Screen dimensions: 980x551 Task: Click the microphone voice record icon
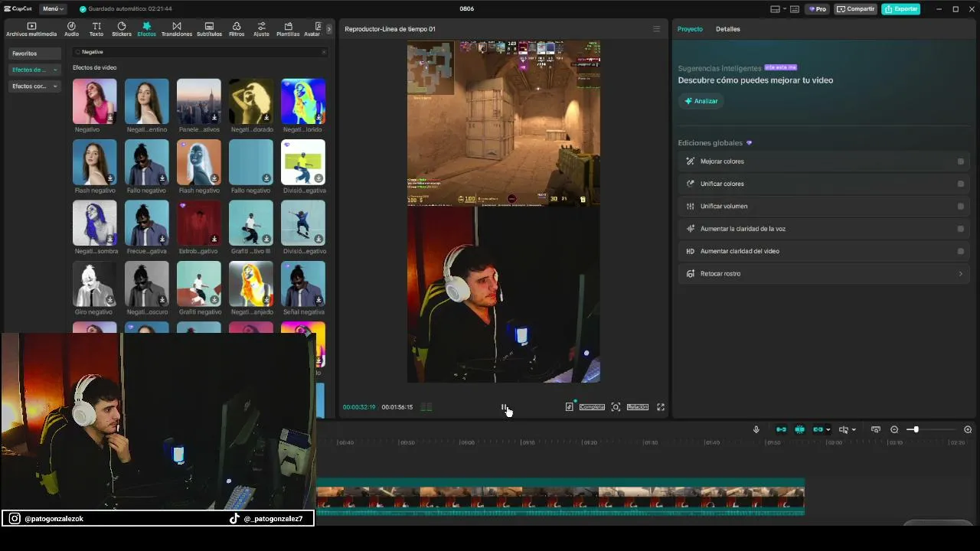coord(756,429)
